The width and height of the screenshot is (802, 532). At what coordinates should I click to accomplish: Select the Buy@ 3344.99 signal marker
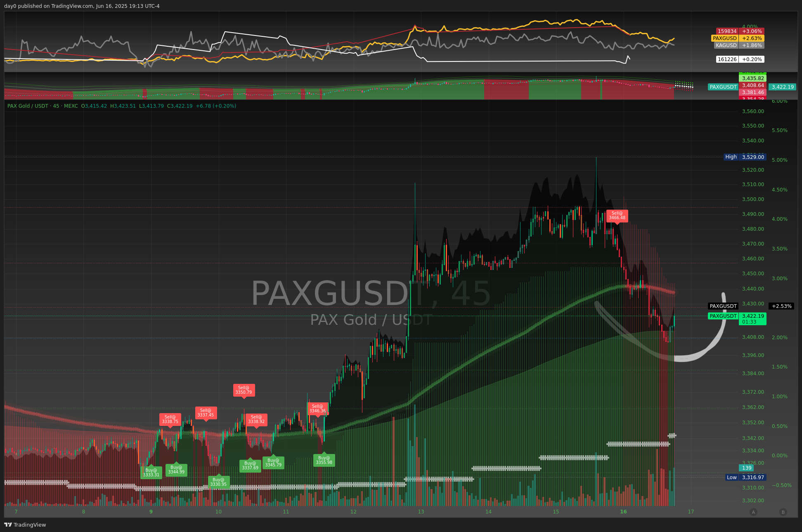(x=176, y=470)
